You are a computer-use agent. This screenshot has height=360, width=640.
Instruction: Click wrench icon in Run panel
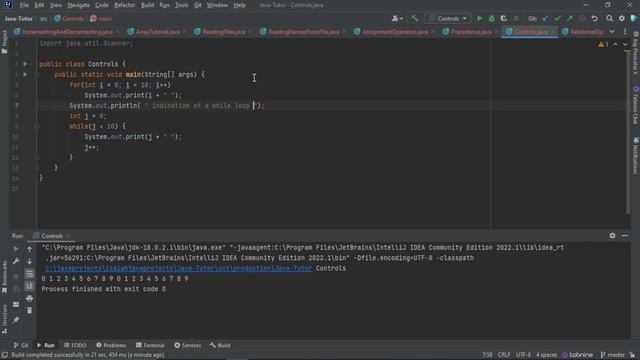[16, 261]
